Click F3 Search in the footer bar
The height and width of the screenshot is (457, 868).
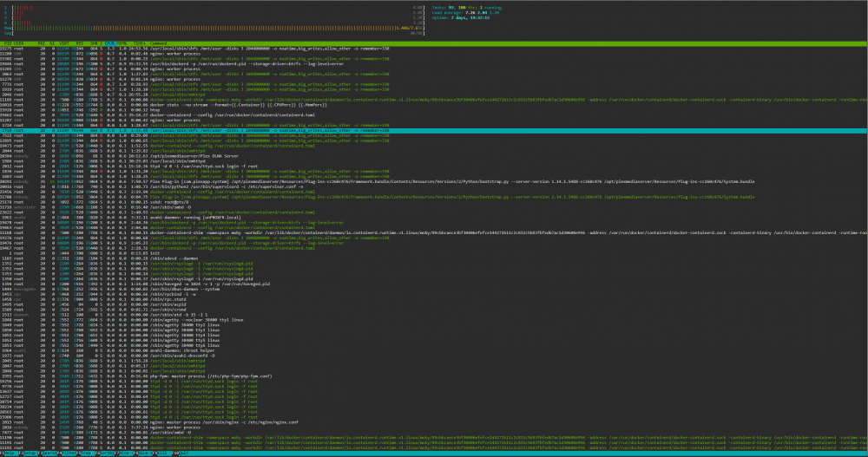point(48,454)
